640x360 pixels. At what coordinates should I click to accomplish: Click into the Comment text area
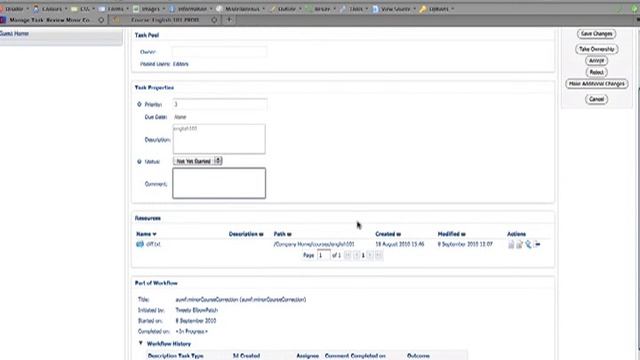pyautogui.click(x=219, y=183)
